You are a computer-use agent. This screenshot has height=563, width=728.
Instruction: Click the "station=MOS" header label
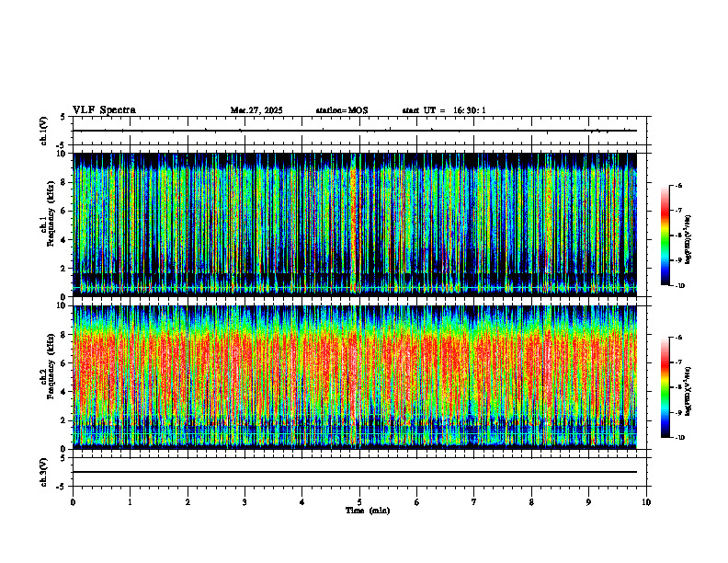pos(342,110)
